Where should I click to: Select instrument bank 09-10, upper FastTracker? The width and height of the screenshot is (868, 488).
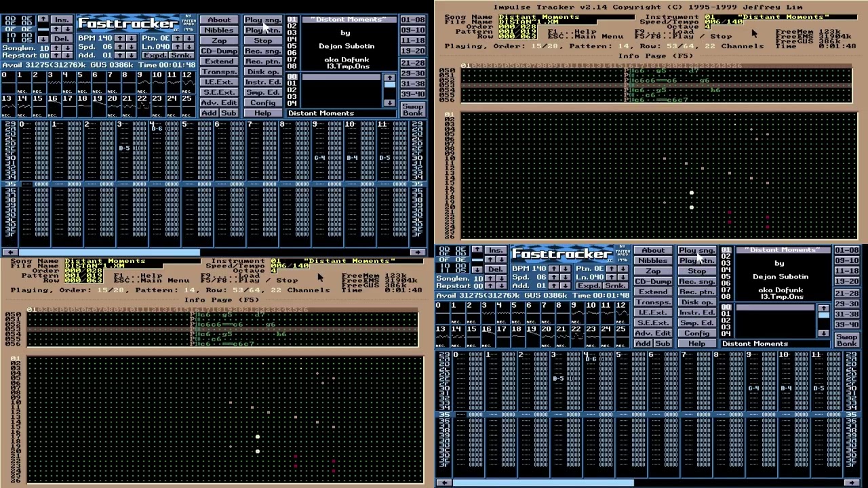[413, 30]
